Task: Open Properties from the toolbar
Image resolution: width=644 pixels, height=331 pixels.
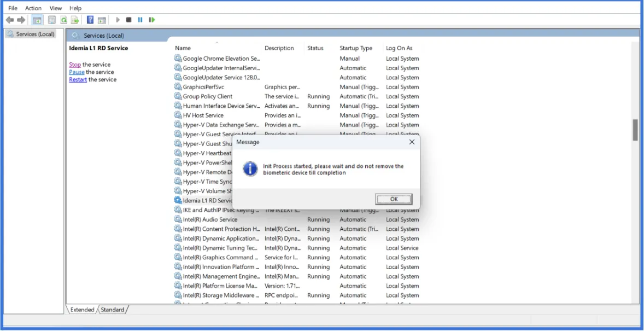Action: (x=52, y=20)
